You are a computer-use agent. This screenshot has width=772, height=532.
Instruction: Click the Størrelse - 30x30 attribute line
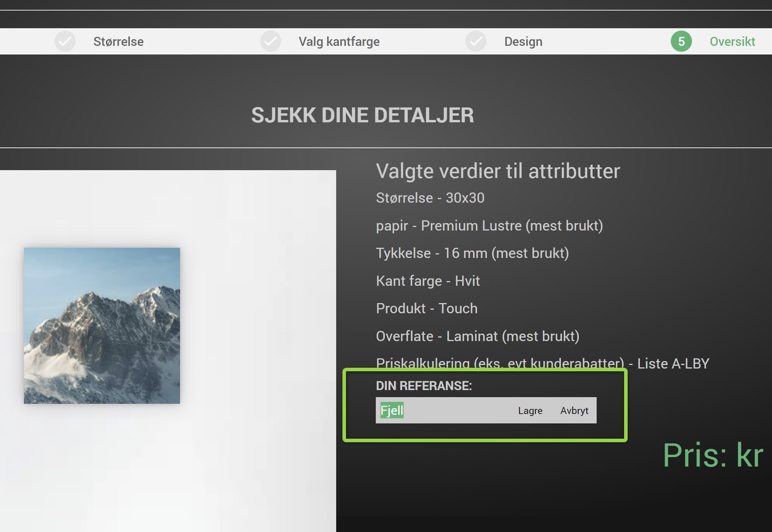pos(430,198)
